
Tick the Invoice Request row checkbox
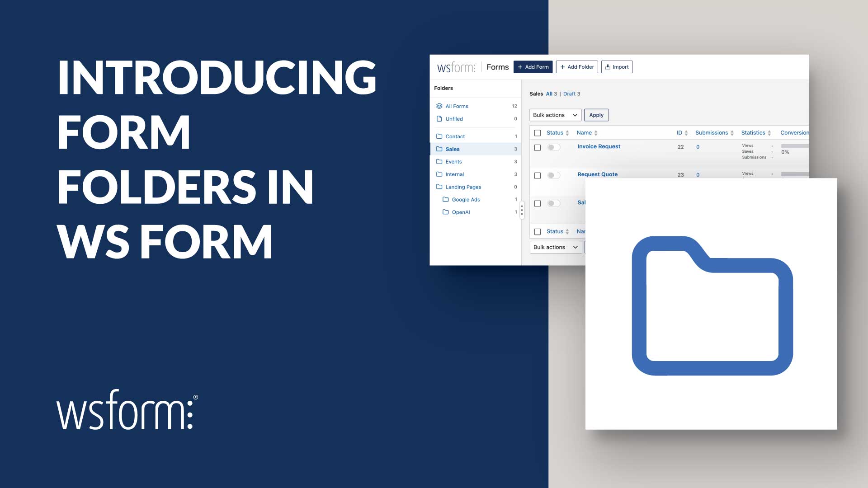click(538, 148)
